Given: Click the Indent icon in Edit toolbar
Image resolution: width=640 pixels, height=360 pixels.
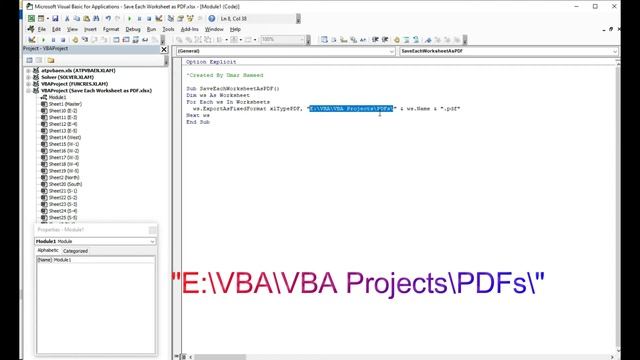Looking at the screenshot, I should pos(375,40).
